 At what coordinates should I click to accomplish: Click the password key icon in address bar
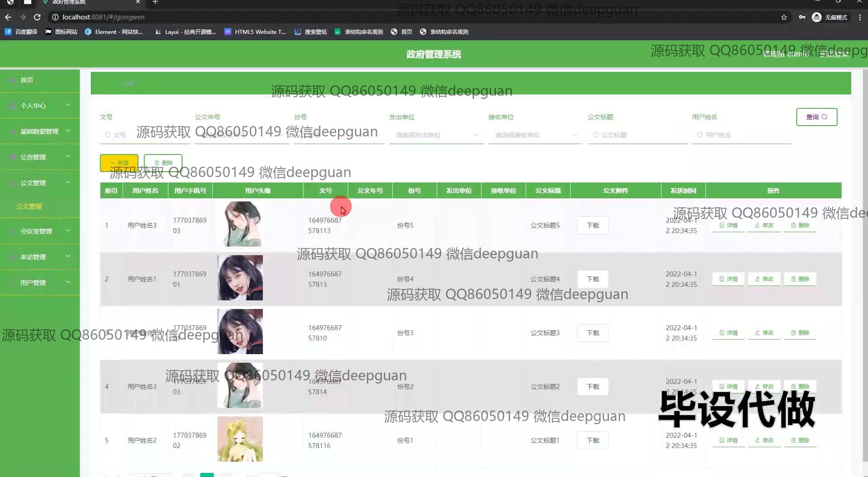point(802,17)
